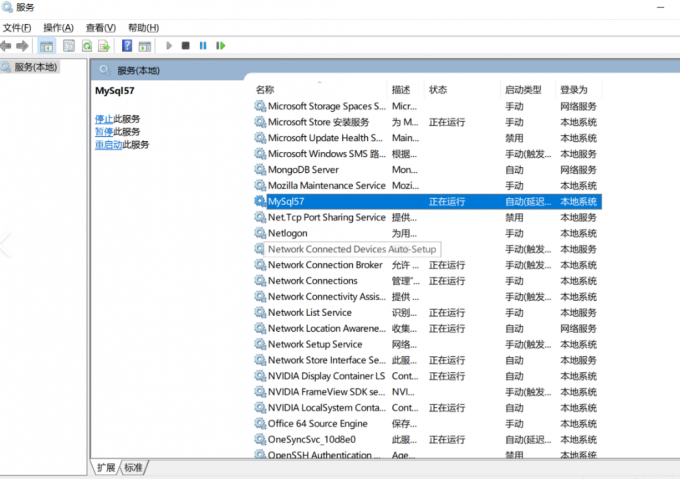The width and height of the screenshot is (680, 479).
Task: Click the Forward arrow in toolbar
Action: pyautogui.click(x=22, y=46)
